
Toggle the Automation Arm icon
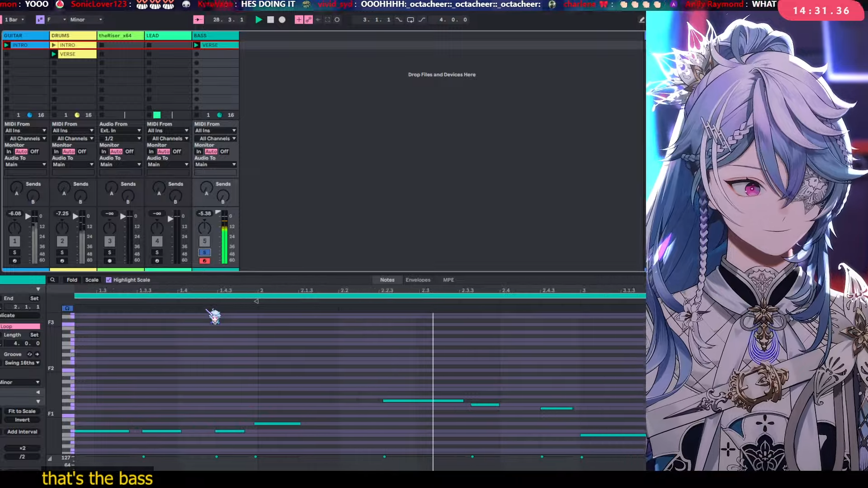click(308, 20)
